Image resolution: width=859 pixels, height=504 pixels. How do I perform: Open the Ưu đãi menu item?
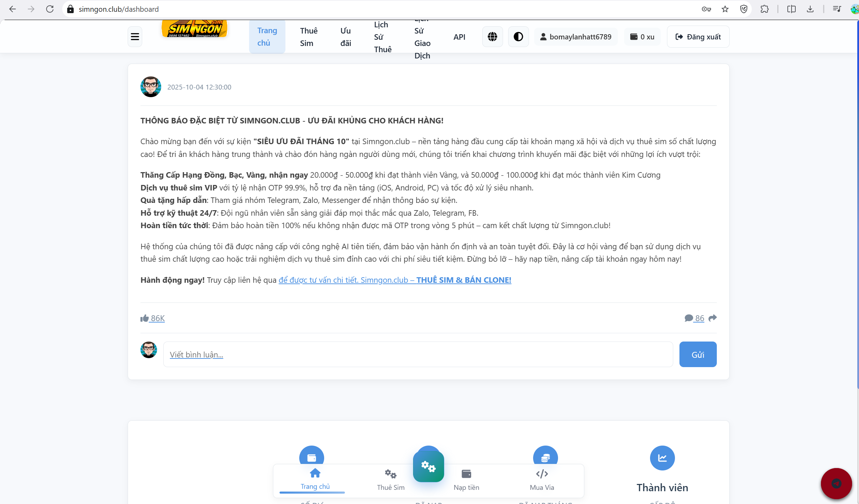(x=346, y=37)
